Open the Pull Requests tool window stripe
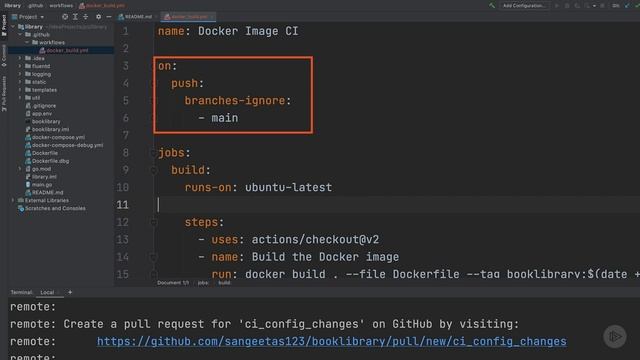 pos(4,93)
